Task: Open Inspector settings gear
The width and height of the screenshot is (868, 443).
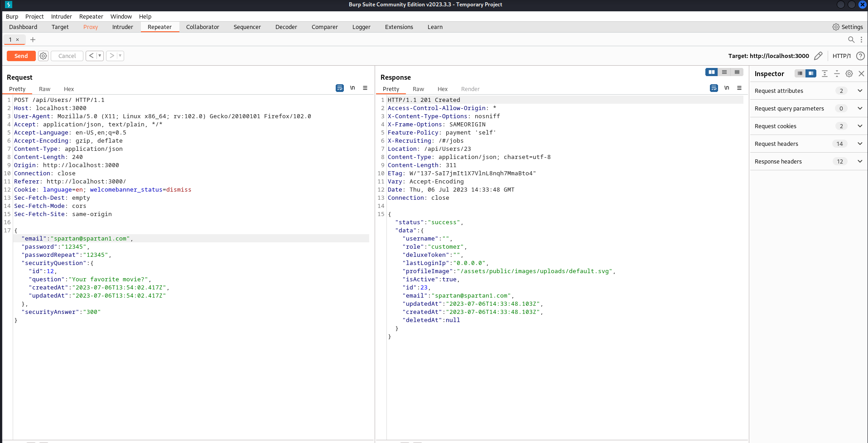Action: click(x=849, y=73)
